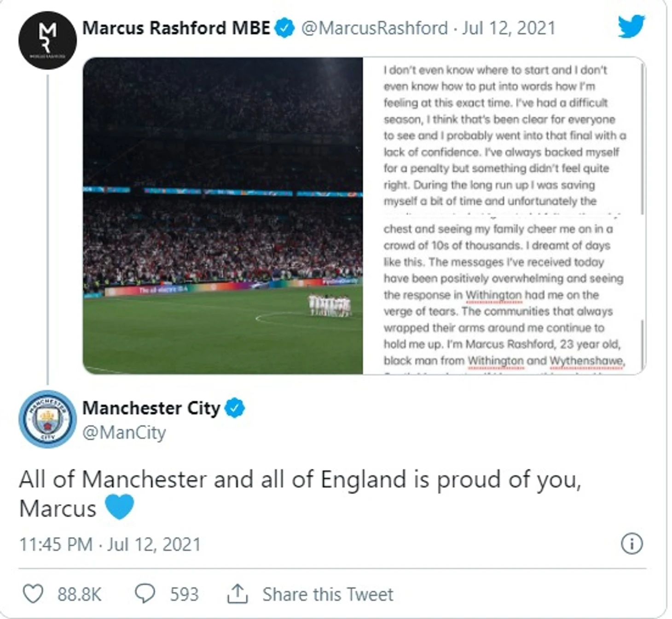The height and width of the screenshot is (619, 672).
Task: Open replies via speech bubble icon
Action: [145, 594]
